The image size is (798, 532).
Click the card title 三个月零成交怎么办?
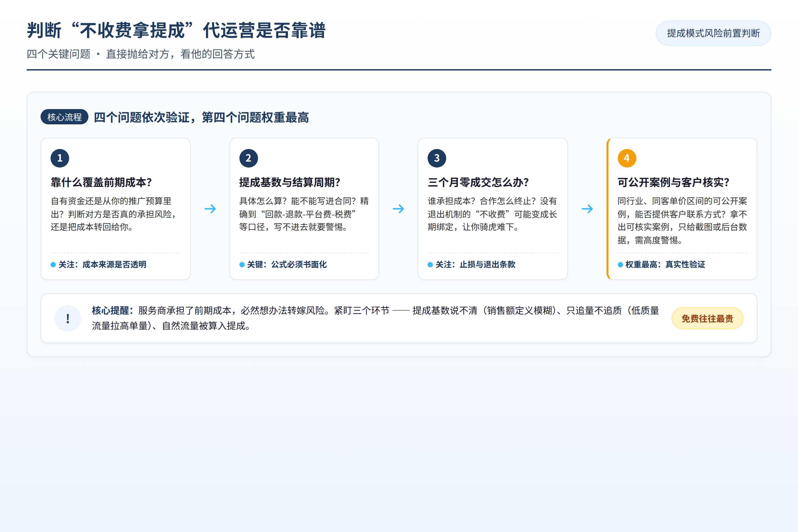pos(478,182)
